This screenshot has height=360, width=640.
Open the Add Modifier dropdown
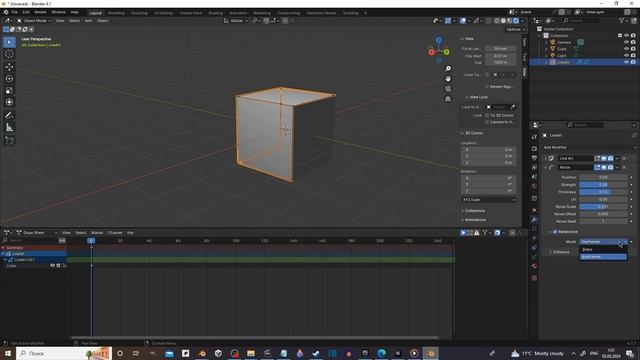pyautogui.click(x=590, y=147)
